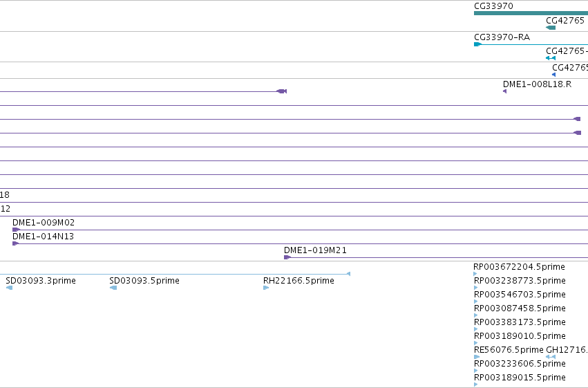Select the DME1-014N13 start glyph
588x388 pixels.
click(x=15, y=243)
